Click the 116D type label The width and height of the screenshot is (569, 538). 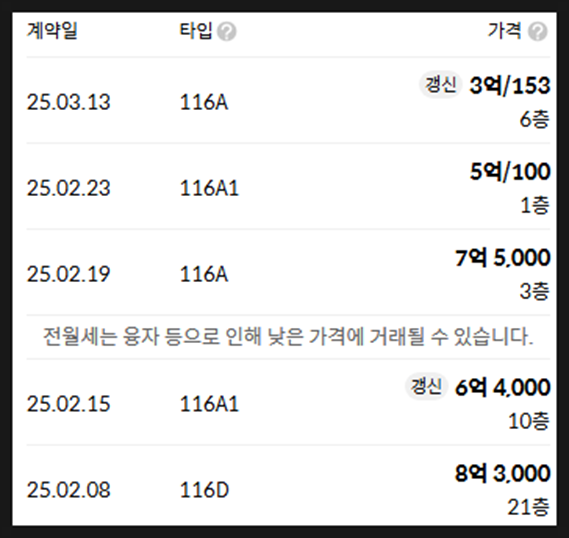pos(204,490)
